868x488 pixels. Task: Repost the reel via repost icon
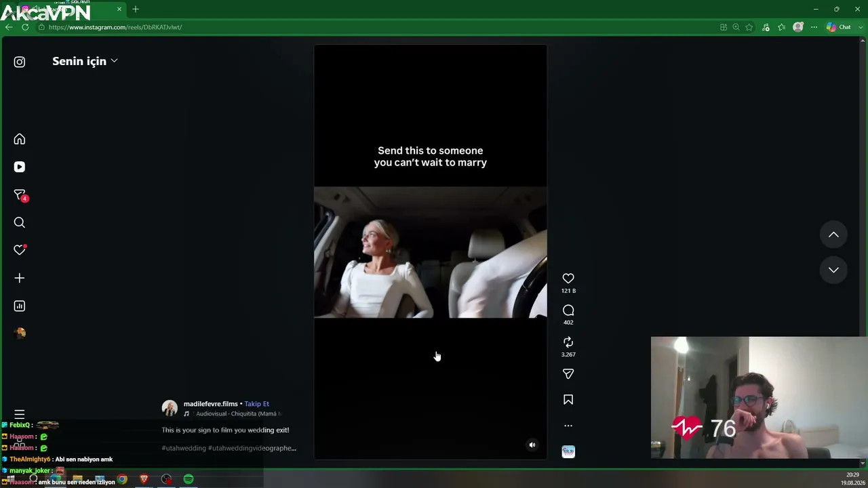point(568,342)
